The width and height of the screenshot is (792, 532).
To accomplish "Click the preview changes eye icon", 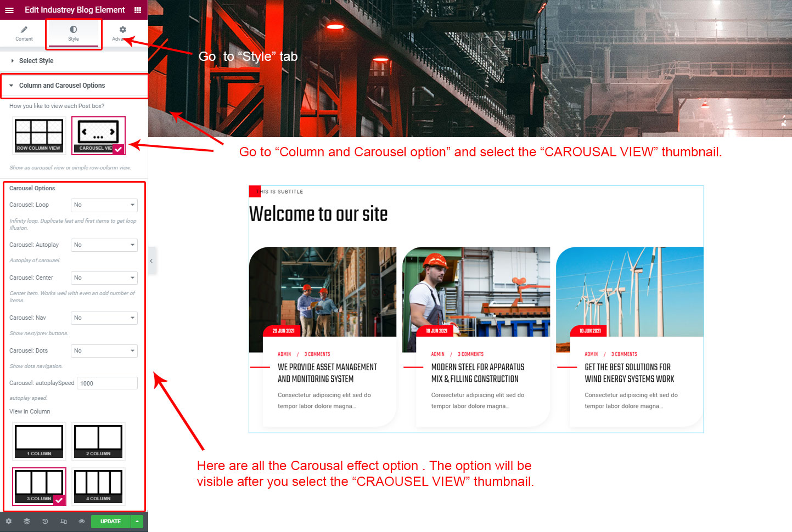I will coord(82,522).
